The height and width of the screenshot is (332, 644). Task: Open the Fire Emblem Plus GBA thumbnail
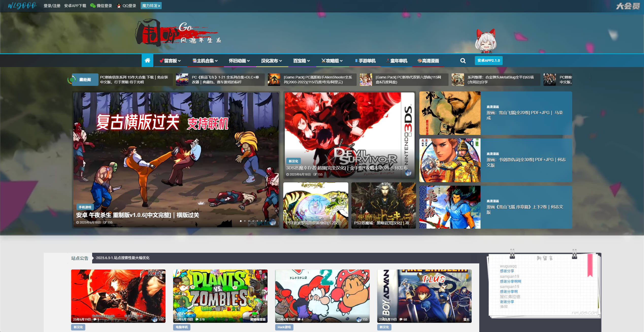(x=424, y=296)
